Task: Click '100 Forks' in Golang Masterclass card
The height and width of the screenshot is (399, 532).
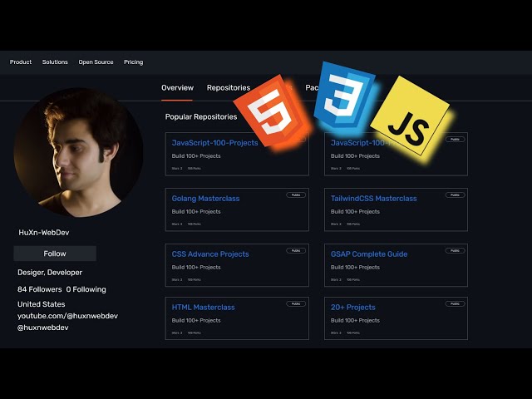Action: [194, 224]
